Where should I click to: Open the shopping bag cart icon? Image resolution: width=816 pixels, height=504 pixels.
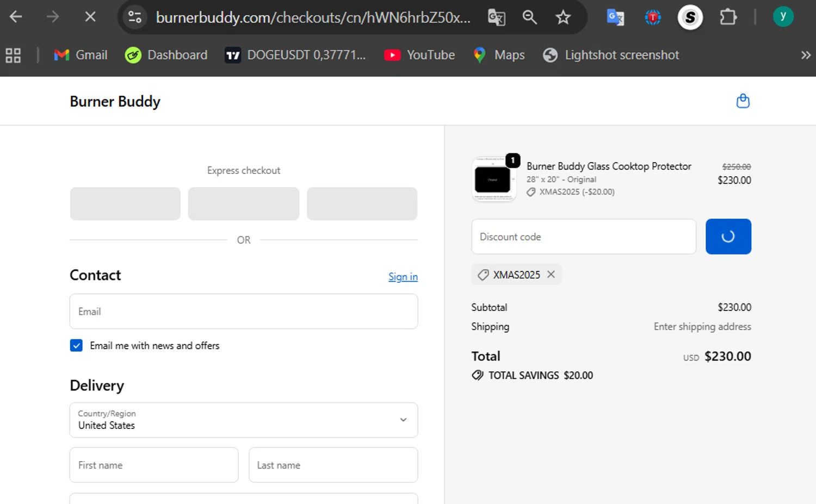click(743, 101)
